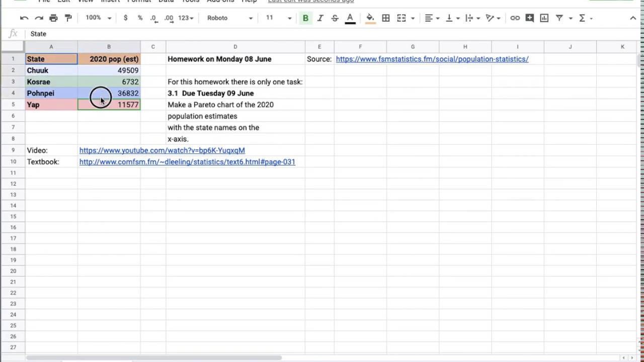Format as percent icon

[140, 18]
